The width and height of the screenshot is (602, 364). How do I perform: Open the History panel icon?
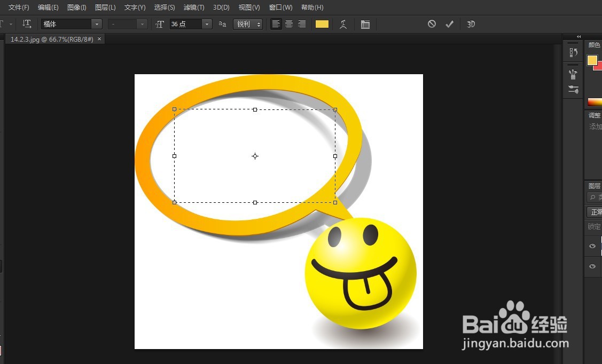(x=574, y=52)
